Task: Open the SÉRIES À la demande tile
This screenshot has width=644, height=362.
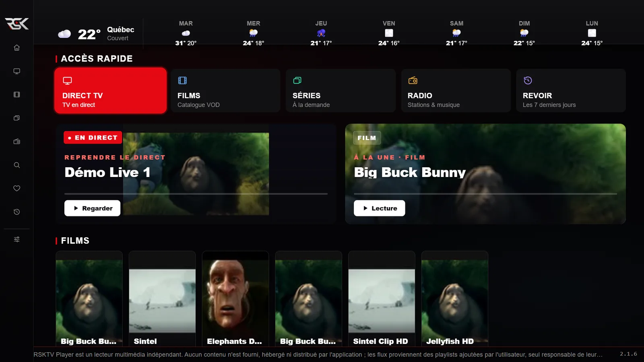Action: (341, 90)
